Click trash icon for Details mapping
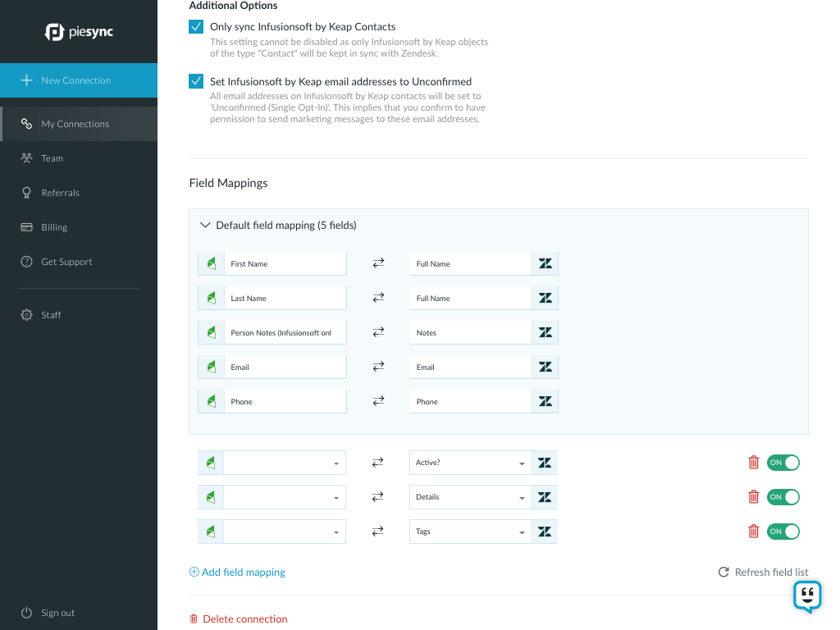This screenshot has height=630, width=840. coord(753,497)
